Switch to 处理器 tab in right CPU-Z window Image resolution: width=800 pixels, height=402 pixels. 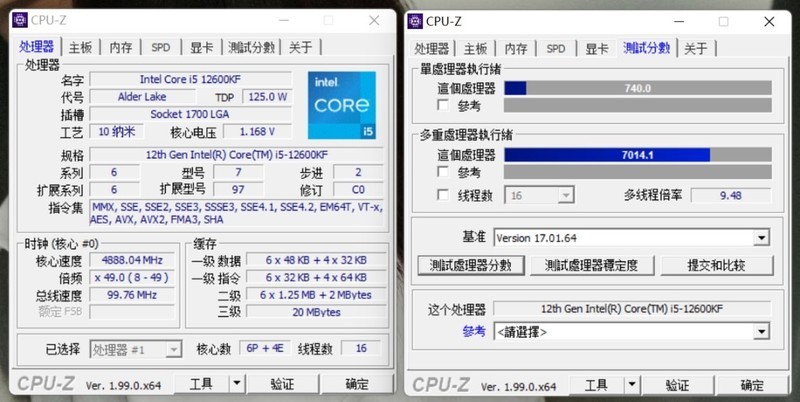tap(432, 48)
